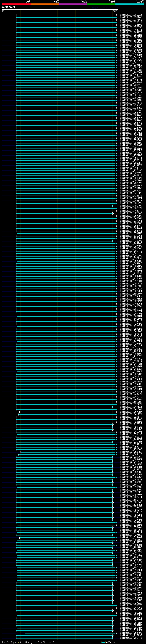The image size is (146, 644).
Task: Click the =50char. scale legend
Action: click(109, 642)
